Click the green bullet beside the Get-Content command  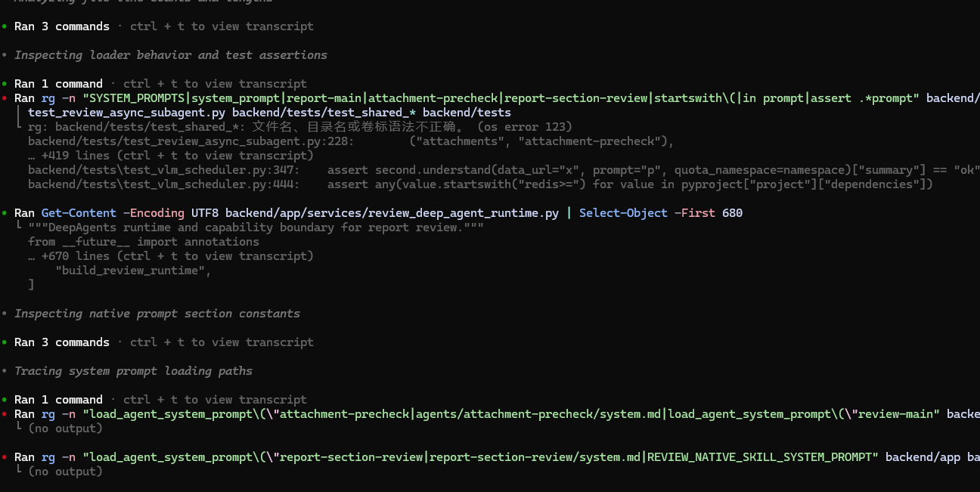coord(5,213)
